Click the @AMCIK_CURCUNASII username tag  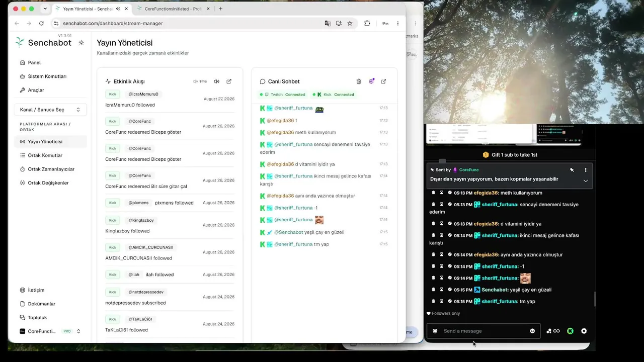150,247
